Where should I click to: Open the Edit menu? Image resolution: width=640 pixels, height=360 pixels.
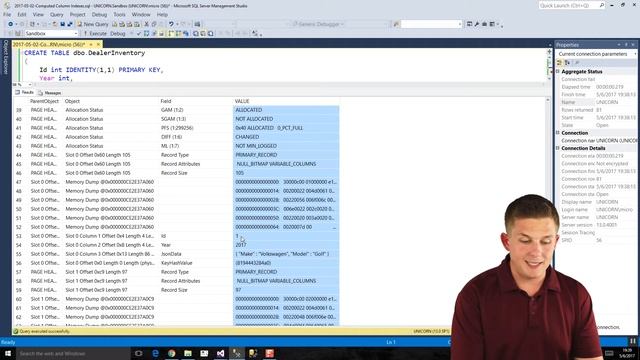(22, 15)
